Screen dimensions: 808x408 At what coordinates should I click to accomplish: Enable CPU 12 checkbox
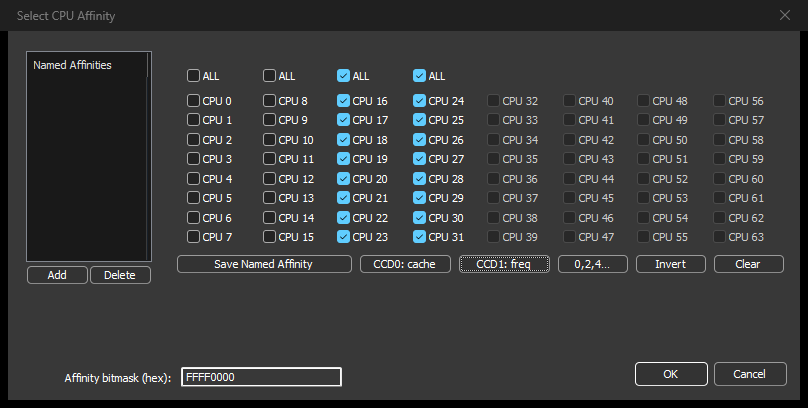coord(269,179)
